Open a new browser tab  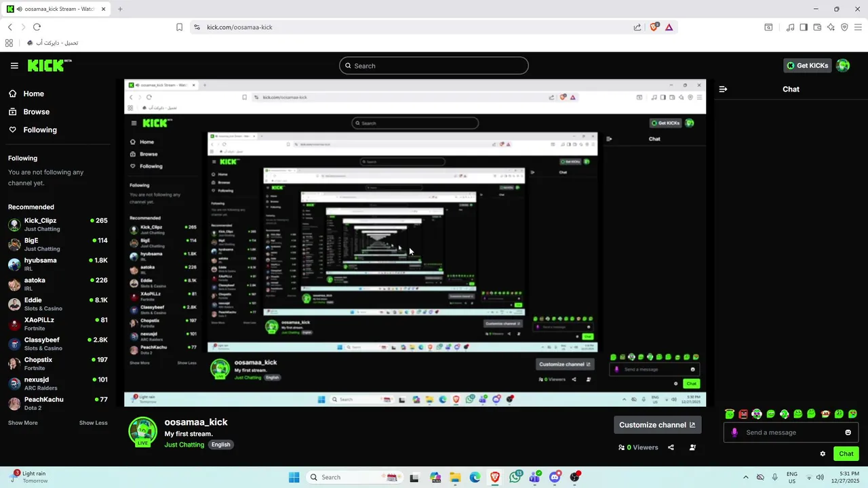click(120, 9)
